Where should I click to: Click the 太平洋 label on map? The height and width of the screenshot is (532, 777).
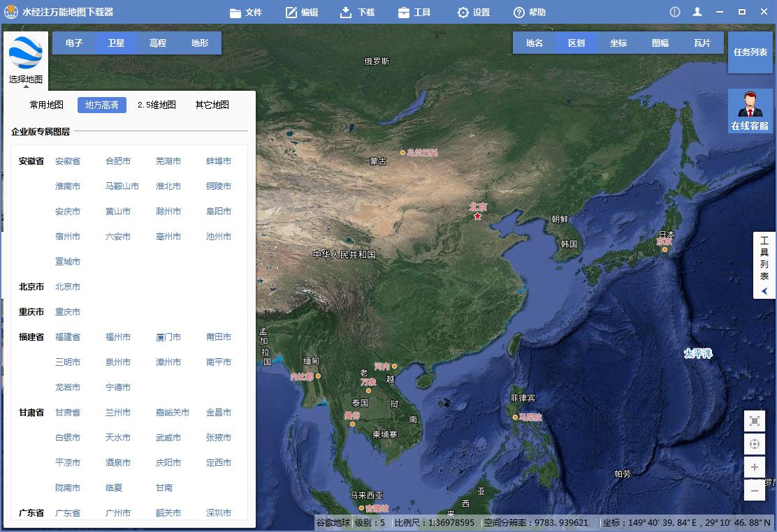[x=698, y=353]
